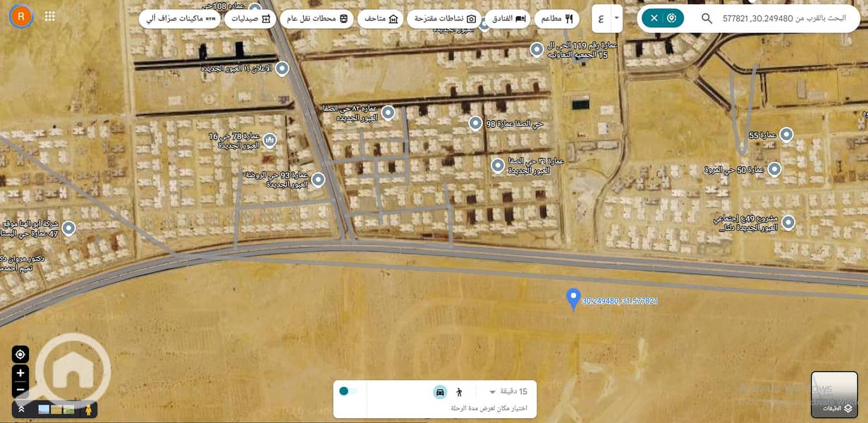Viewport: 868px width, 423px height.
Task: Show ماكينات صراف آلي ATMs nearby
Action: (181, 19)
